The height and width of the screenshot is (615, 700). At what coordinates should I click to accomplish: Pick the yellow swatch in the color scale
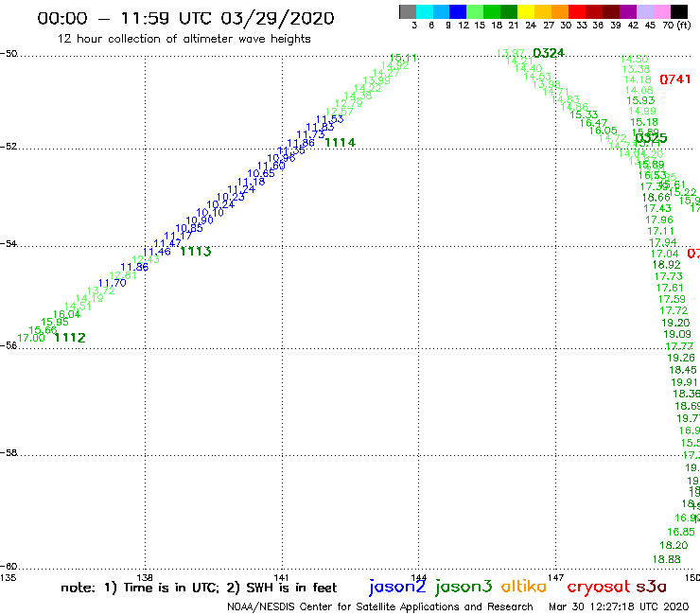526,11
